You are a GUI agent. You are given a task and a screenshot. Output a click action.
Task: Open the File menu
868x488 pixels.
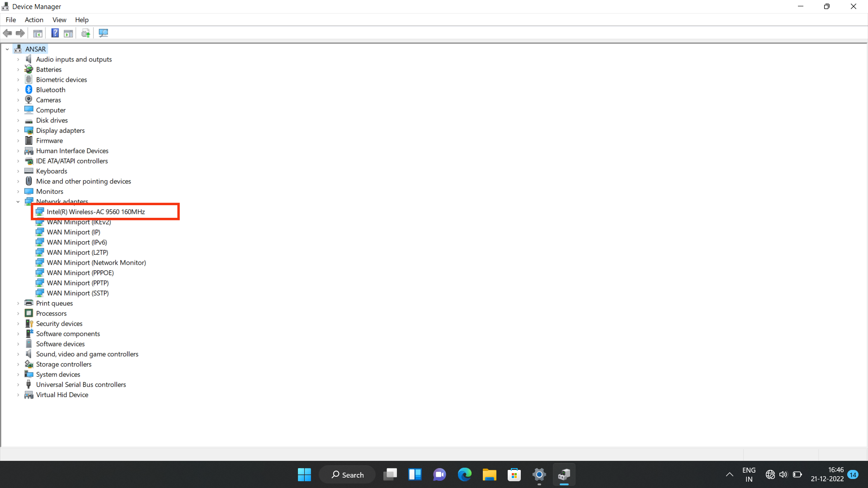[10, 20]
